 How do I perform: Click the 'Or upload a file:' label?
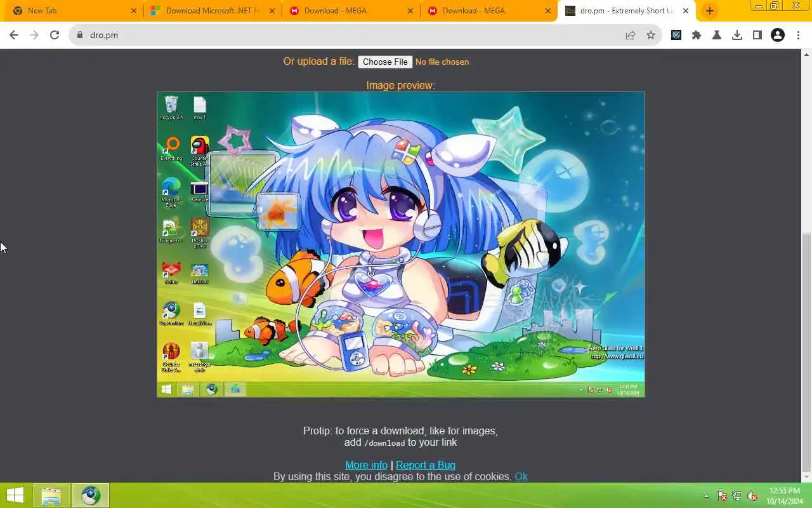pyautogui.click(x=318, y=62)
